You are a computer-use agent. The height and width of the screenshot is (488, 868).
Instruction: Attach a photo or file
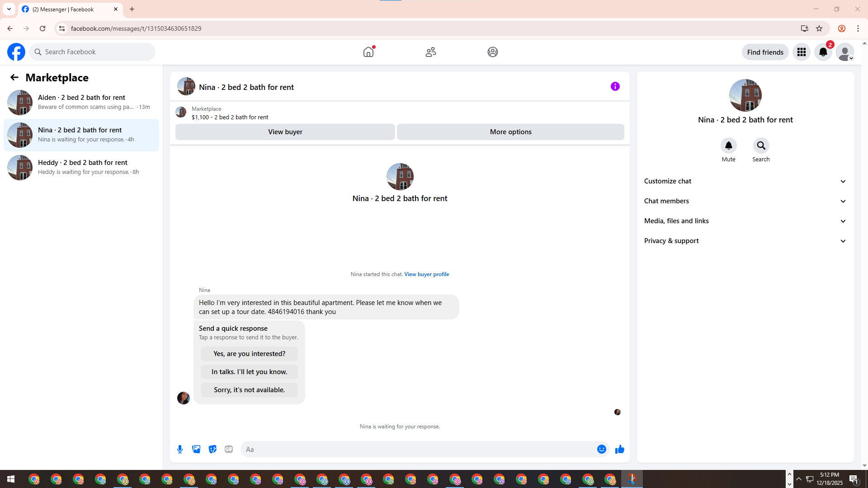click(x=196, y=449)
